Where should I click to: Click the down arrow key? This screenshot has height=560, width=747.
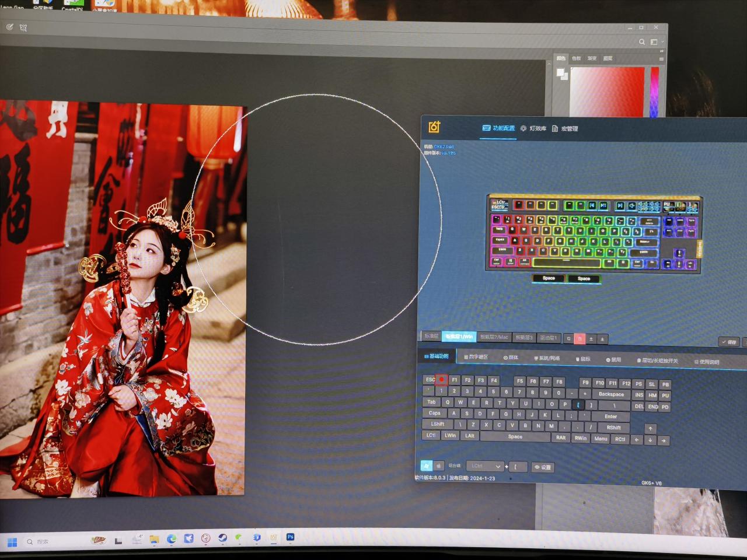650,440
